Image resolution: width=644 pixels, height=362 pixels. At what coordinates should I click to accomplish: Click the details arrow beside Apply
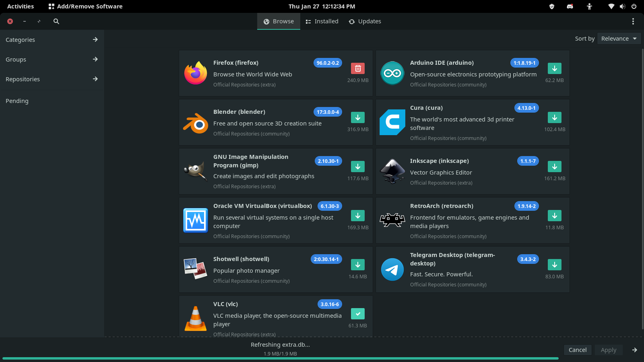[635, 350]
